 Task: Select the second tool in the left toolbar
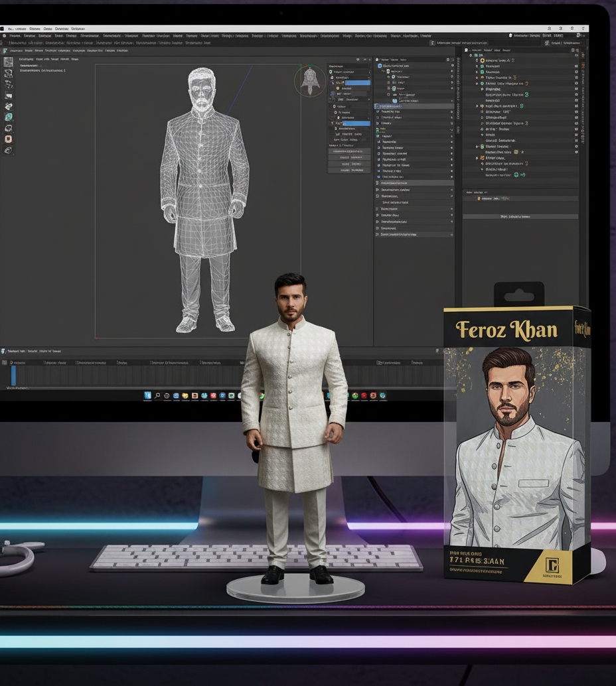coord(9,74)
